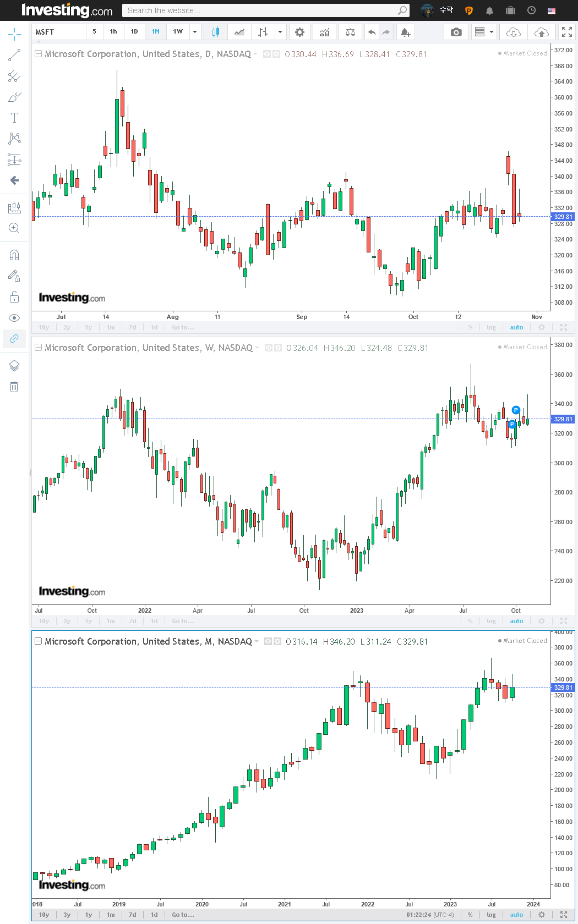Open the object tree layers icon
This screenshot has height=924, width=578.
[14, 366]
